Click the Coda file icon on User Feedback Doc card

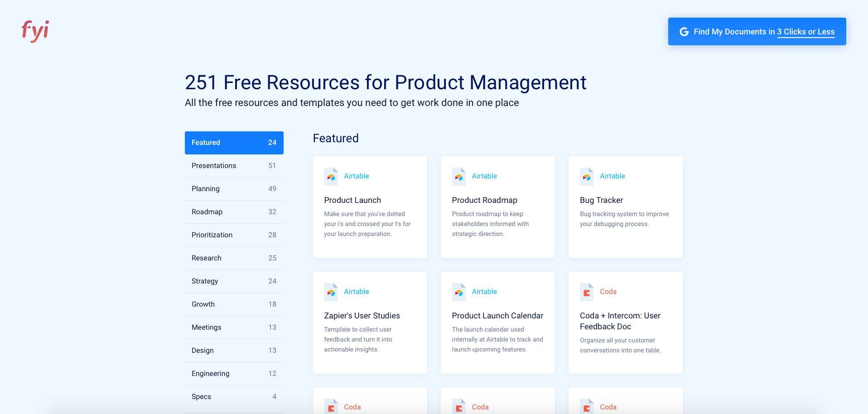(x=587, y=292)
